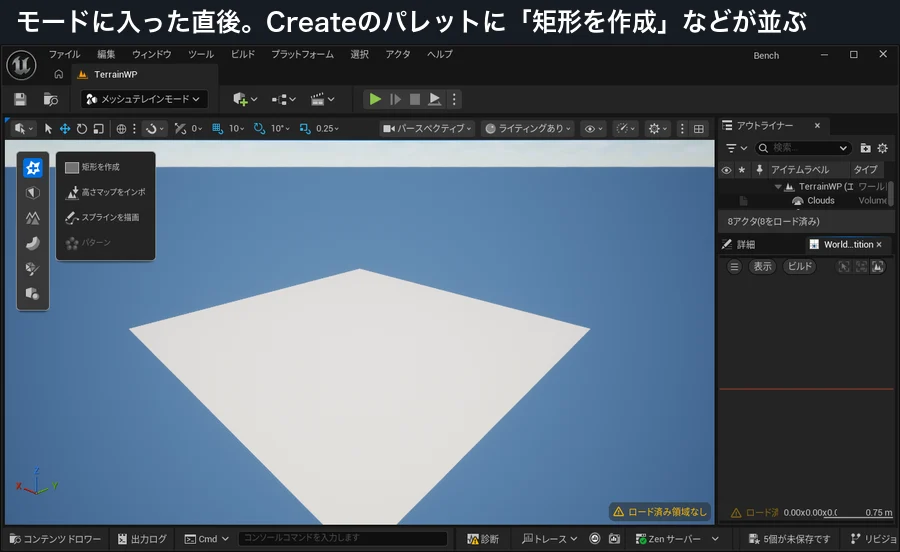The width and height of the screenshot is (900, 552).
Task: Select the Create palette star icon
Action: click(33, 168)
